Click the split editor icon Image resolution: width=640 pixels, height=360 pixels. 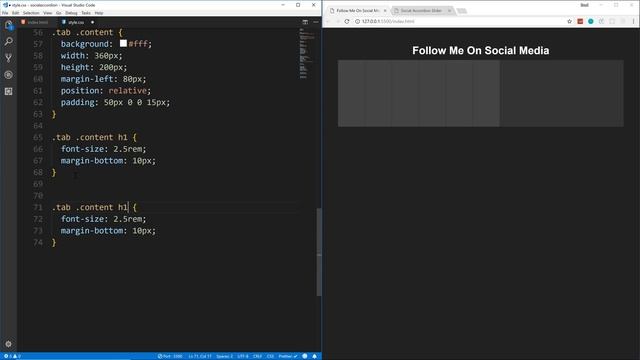click(305, 22)
